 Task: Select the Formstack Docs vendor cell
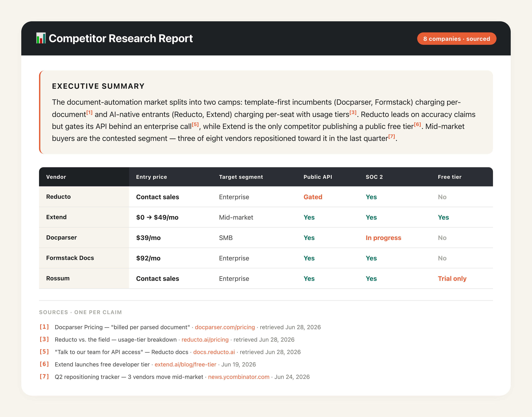click(x=84, y=258)
